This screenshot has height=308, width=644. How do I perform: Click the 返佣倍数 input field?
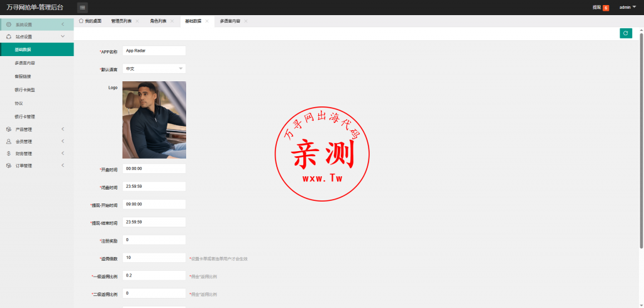(x=154, y=258)
